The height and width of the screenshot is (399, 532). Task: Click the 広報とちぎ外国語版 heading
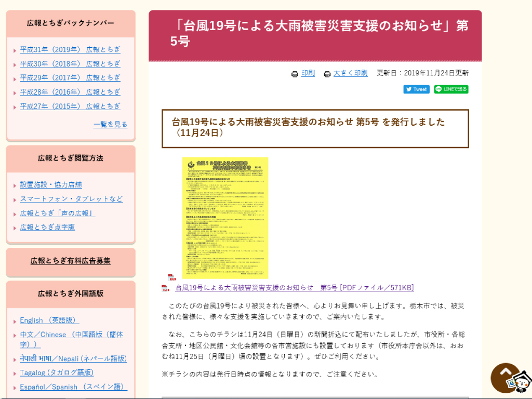(71, 294)
